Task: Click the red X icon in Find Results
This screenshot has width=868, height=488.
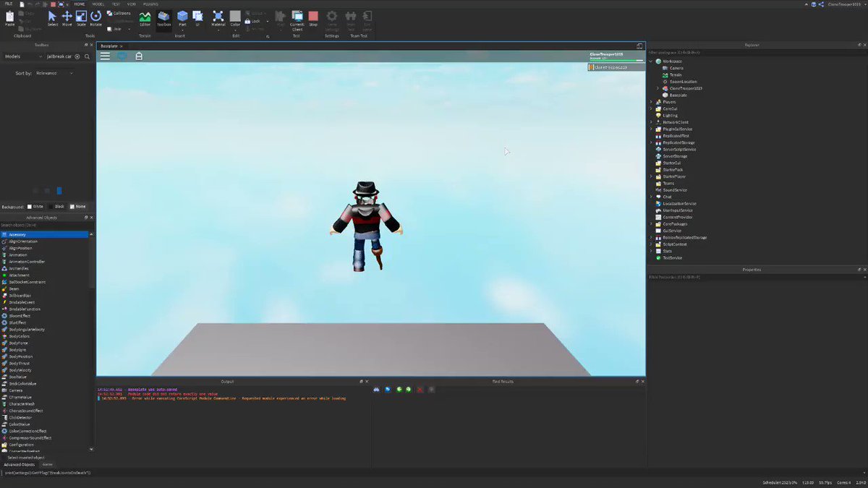Action: [x=420, y=389]
